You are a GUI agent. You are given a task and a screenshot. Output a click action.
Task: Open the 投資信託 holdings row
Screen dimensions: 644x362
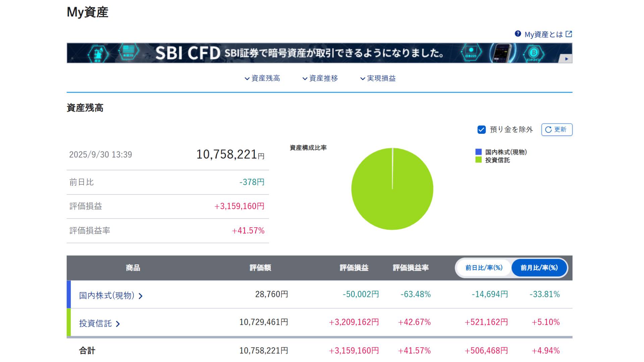[x=95, y=323]
